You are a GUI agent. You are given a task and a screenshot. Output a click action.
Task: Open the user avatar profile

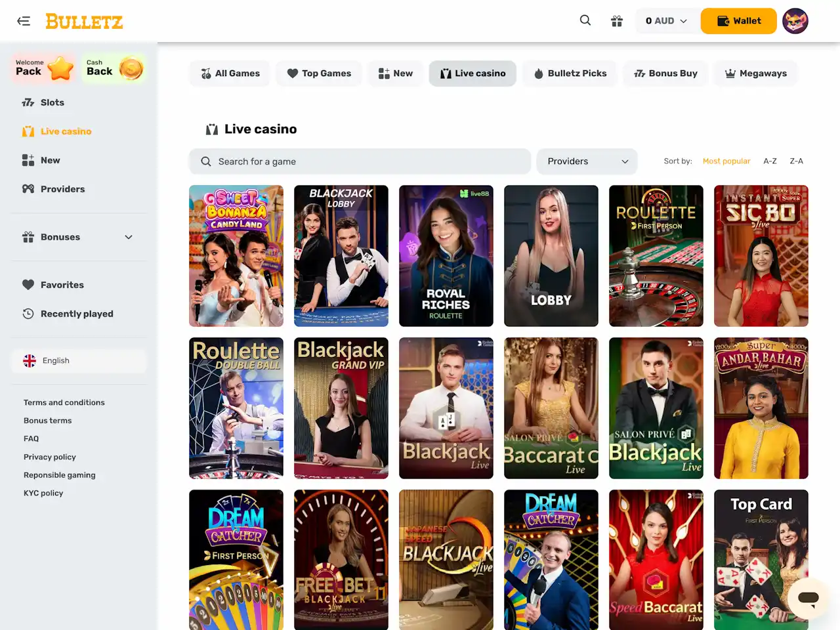click(x=795, y=21)
